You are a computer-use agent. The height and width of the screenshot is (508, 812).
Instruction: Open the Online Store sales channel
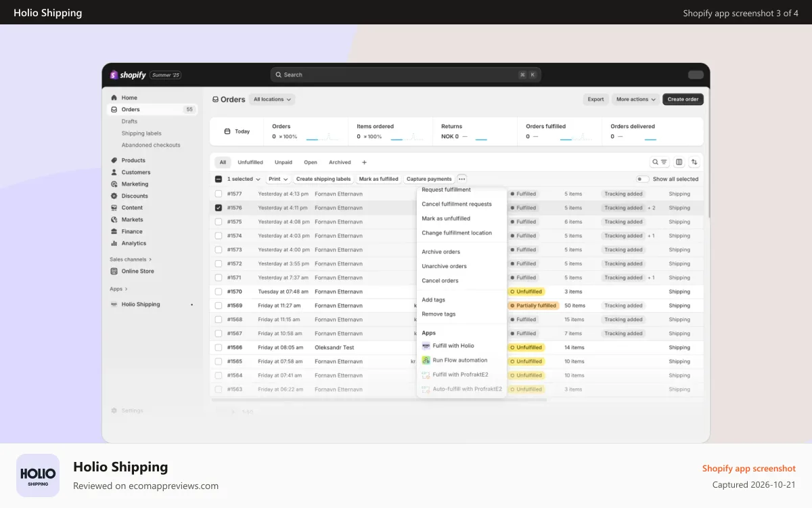click(x=137, y=271)
